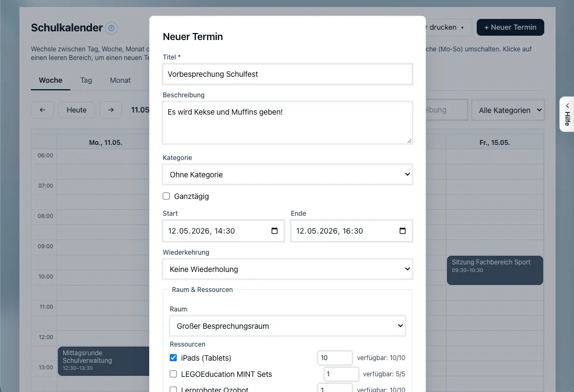Open the drucken dropdown arrow
The image size is (574, 392).
point(462,28)
